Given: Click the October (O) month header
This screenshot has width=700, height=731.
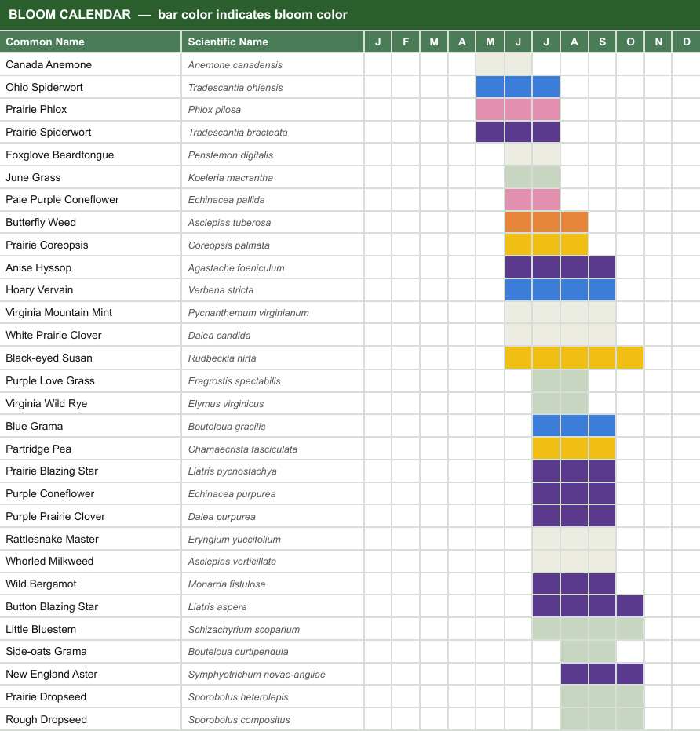Looking at the screenshot, I should pyautogui.click(x=630, y=42).
